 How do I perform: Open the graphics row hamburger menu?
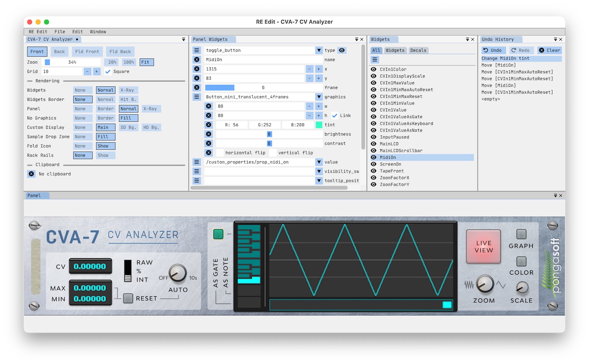(197, 97)
